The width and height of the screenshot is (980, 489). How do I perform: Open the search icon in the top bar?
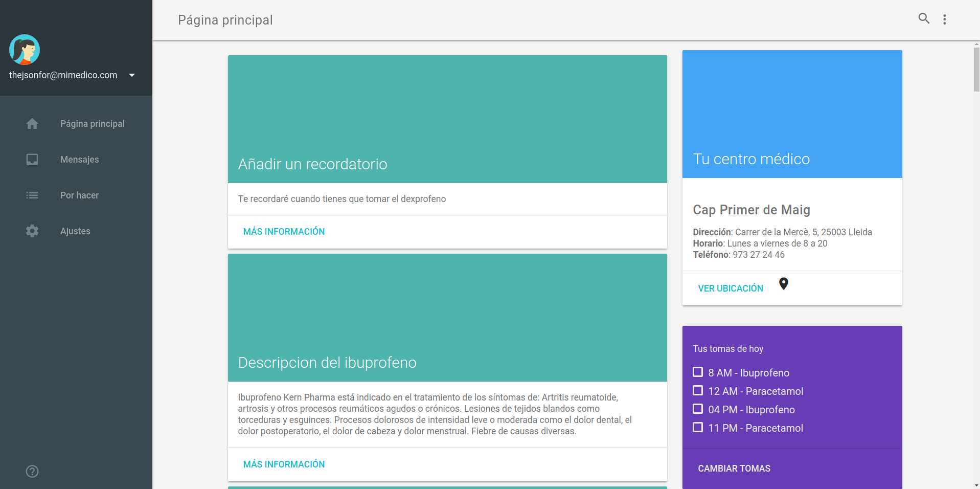pyautogui.click(x=923, y=18)
